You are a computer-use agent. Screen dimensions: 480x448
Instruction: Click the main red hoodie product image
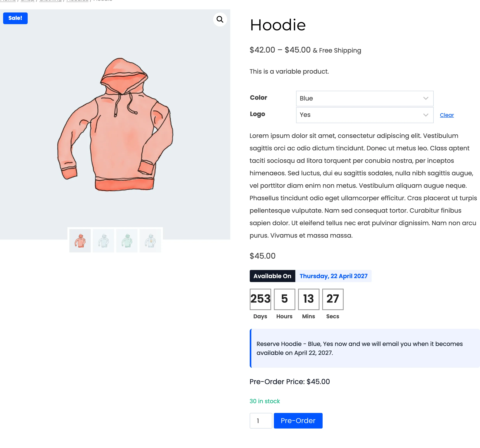click(x=115, y=124)
